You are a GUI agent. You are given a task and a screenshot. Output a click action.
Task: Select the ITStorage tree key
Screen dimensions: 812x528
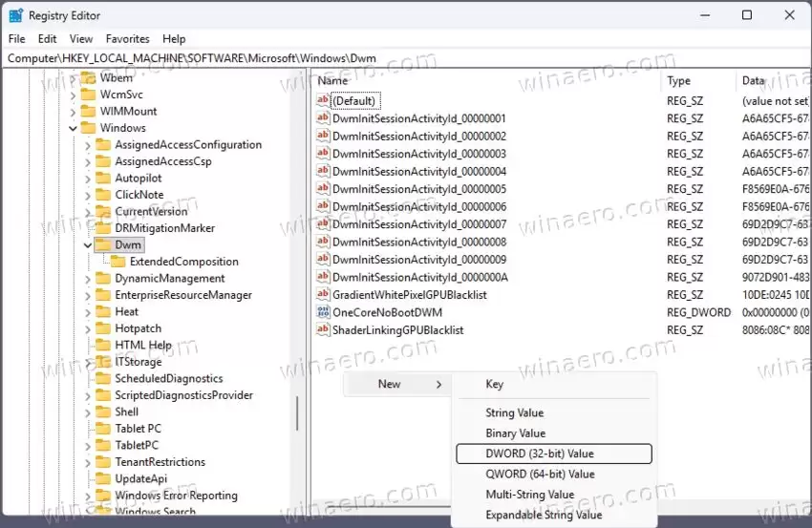[x=139, y=361]
